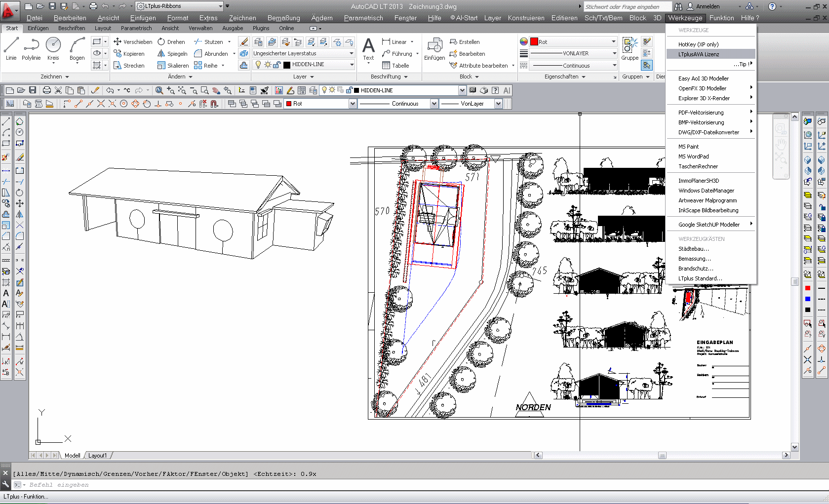Click the red color swatch in Eigenschaften panel
The image size is (829, 504).
pos(534,42)
